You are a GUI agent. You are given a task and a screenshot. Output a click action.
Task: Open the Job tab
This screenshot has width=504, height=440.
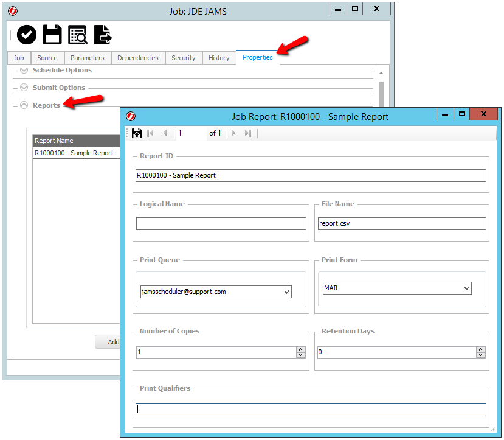tap(19, 58)
